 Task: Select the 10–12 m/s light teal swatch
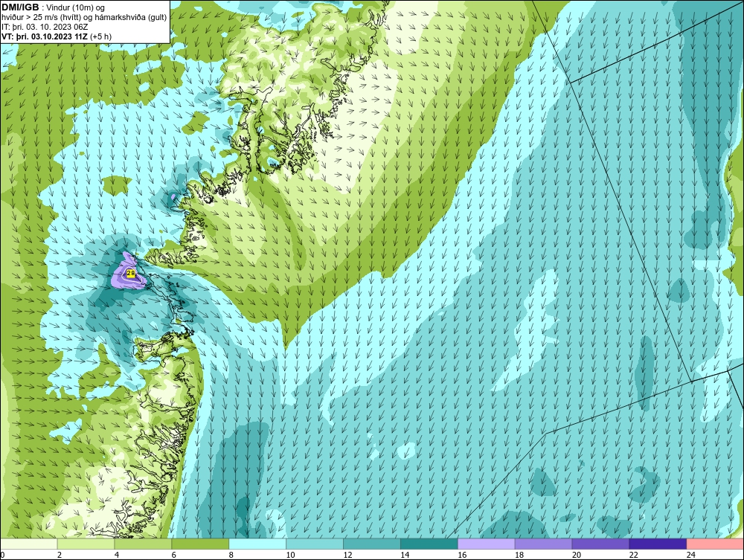pyautogui.click(x=315, y=544)
